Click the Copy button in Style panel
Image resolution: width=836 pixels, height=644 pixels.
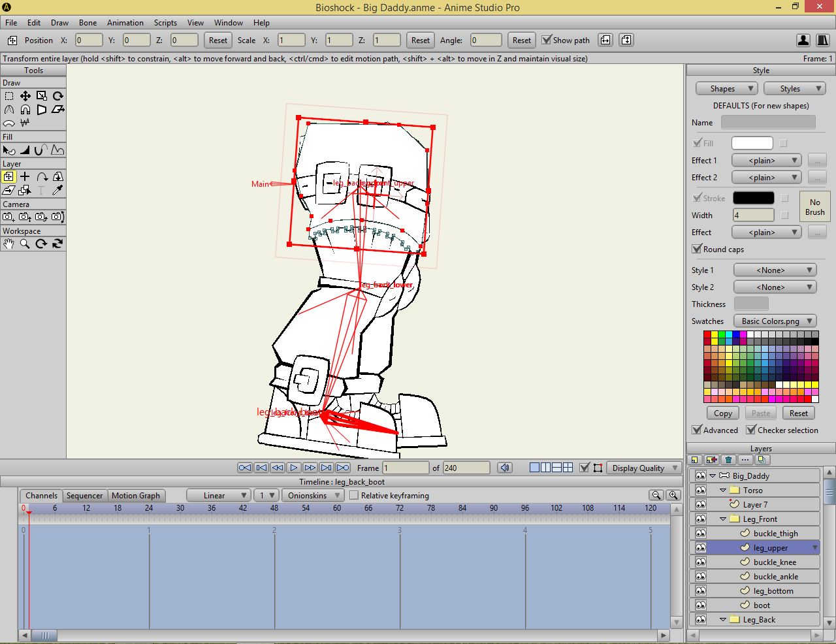pyautogui.click(x=723, y=413)
